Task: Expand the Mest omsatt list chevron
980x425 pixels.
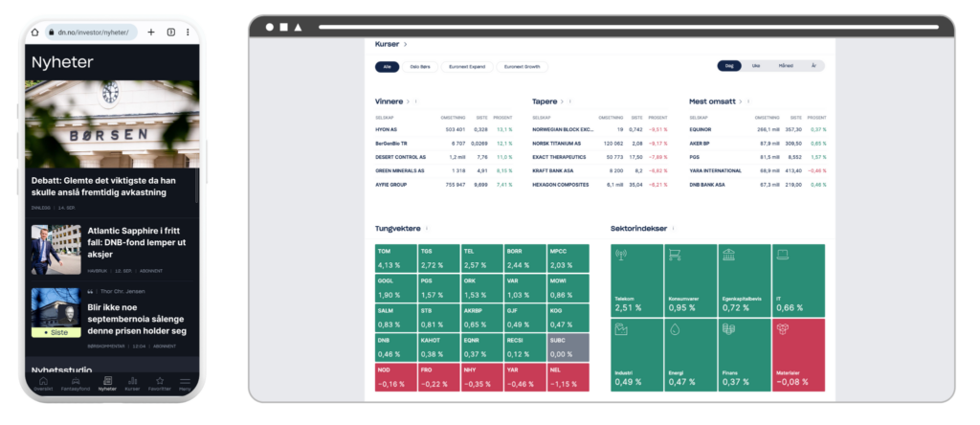Action: click(741, 101)
